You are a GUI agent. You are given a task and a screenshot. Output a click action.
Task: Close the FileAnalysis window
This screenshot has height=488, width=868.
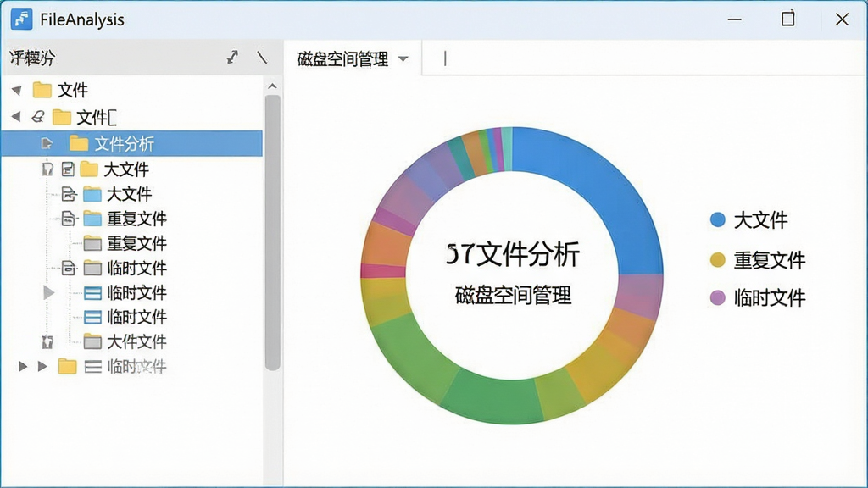(x=842, y=19)
